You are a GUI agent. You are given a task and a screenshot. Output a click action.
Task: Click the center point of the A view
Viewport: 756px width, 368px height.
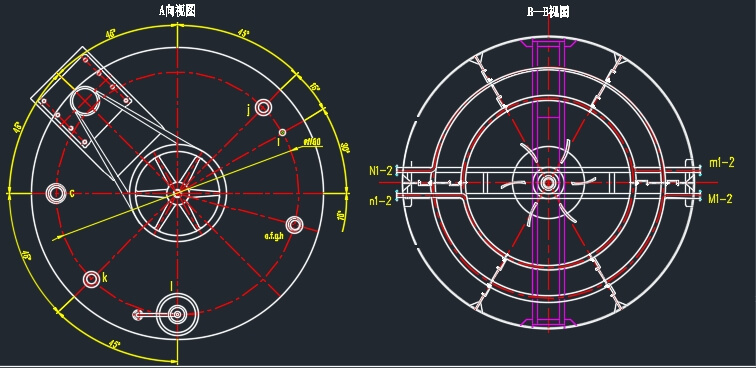177,193
